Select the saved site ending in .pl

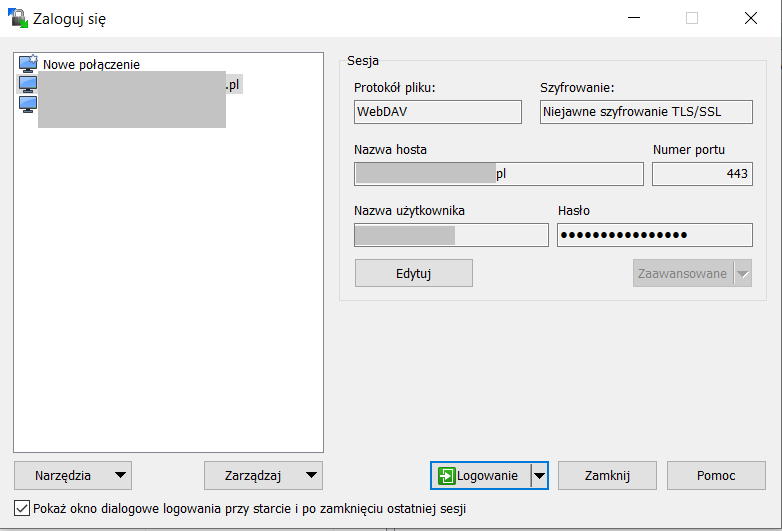click(130, 86)
